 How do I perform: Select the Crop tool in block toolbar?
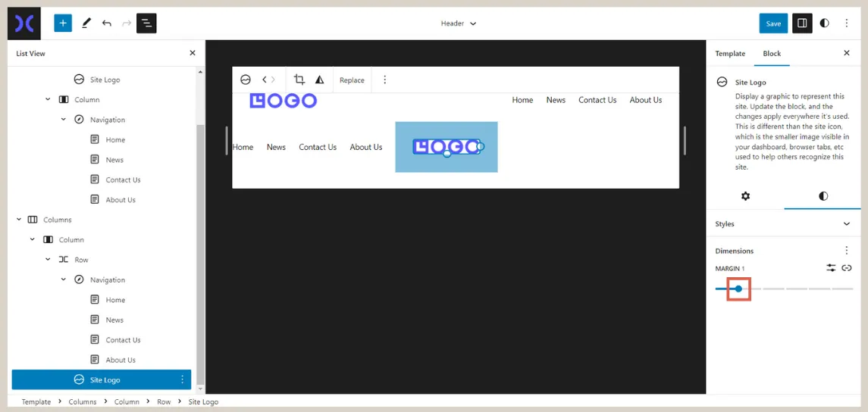(299, 80)
